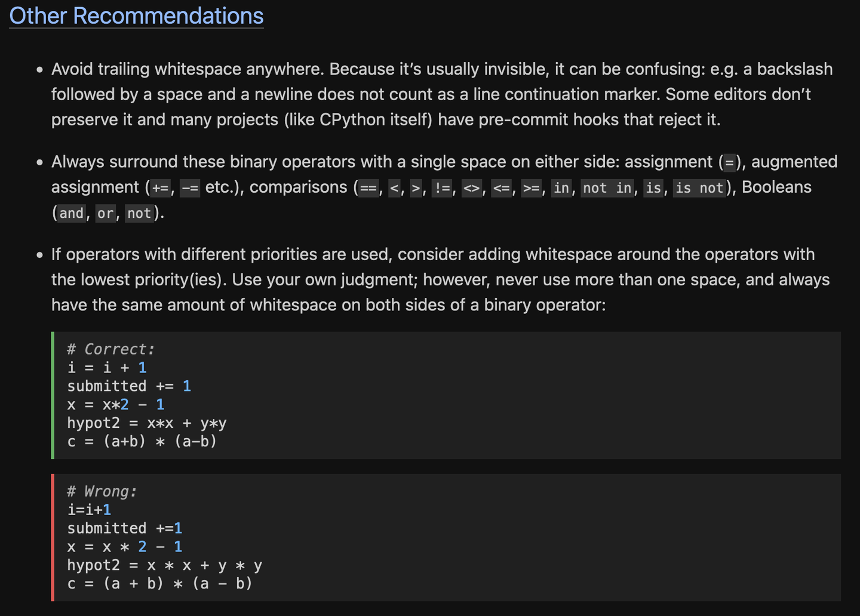This screenshot has width=860, height=616.
Task: Click the "i=i+1" line in wrong example
Action: 89,510
